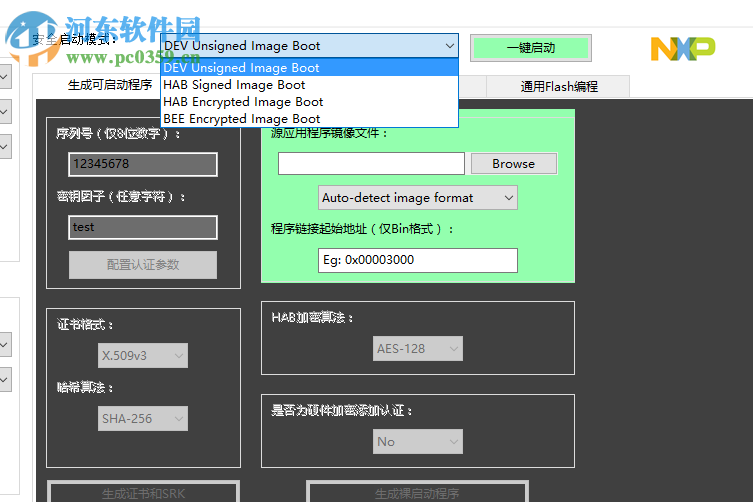This screenshot has width=753, height=502.
Task: Open Auto-detect image format dropdown
Action: pyautogui.click(x=418, y=198)
